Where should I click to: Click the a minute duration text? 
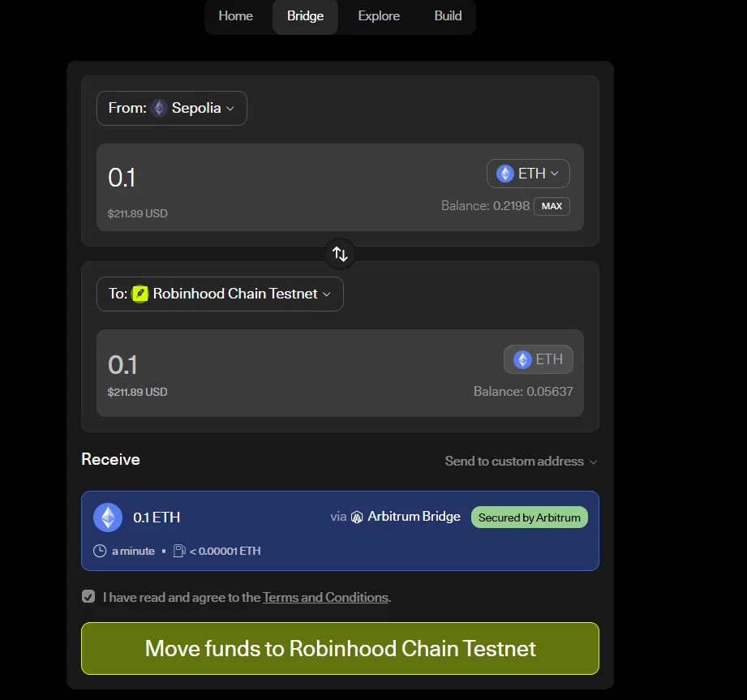pyautogui.click(x=133, y=552)
